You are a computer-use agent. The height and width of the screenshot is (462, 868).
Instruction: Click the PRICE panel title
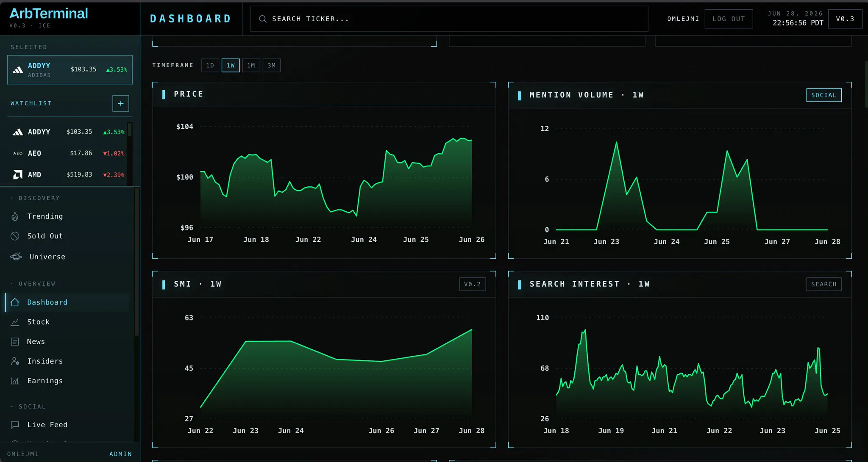pos(189,94)
